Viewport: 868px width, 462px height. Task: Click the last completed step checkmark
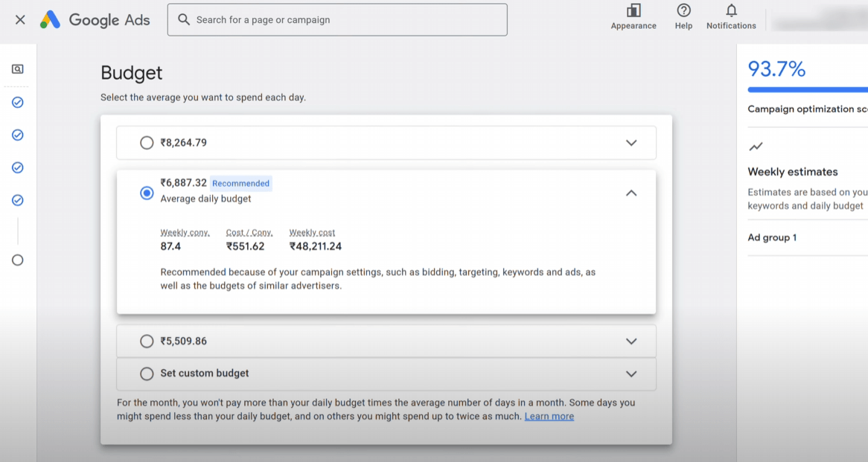point(18,200)
